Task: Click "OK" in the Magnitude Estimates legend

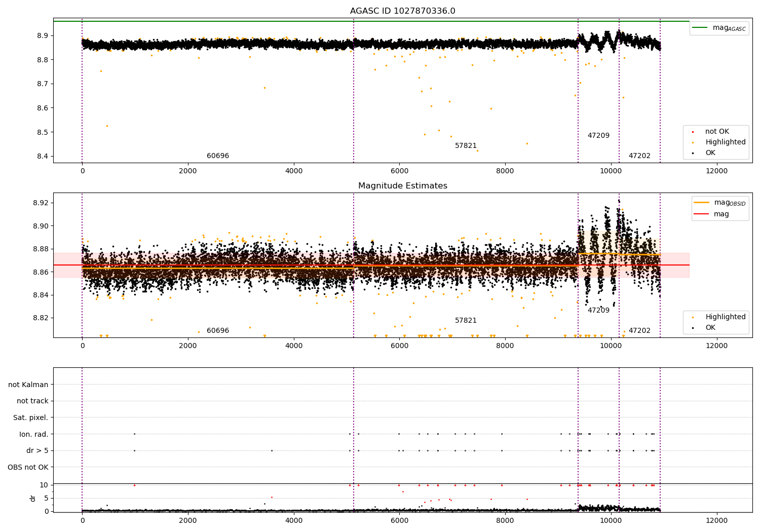Action: pos(710,328)
